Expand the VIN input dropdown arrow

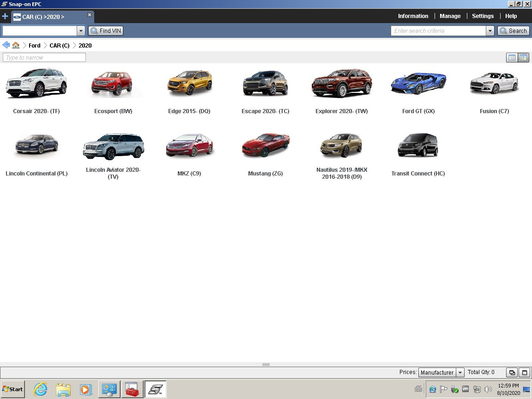point(81,31)
